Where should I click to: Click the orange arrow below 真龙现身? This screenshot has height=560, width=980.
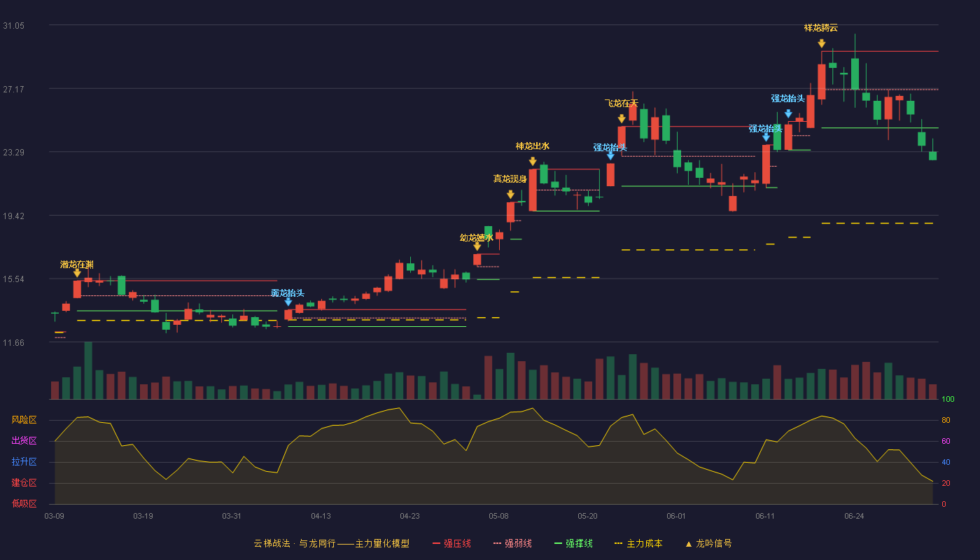pyautogui.click(x=510, y=195)
